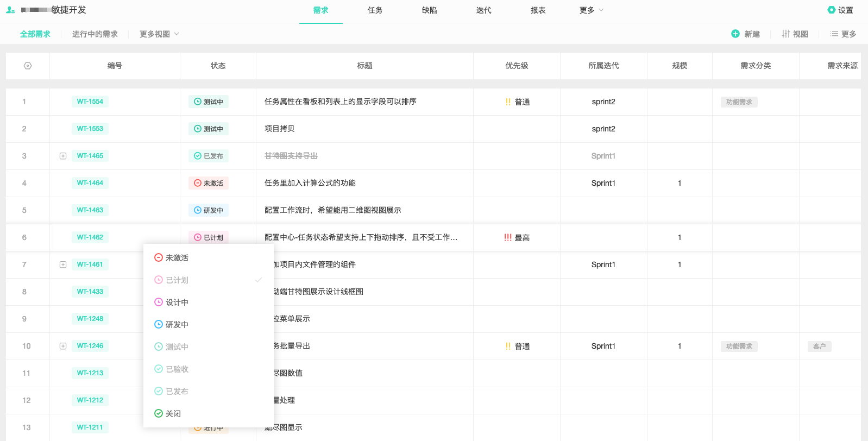868x441 pixels.
Task: Select 测试中 in the status menu
Action: click(209, 346)
